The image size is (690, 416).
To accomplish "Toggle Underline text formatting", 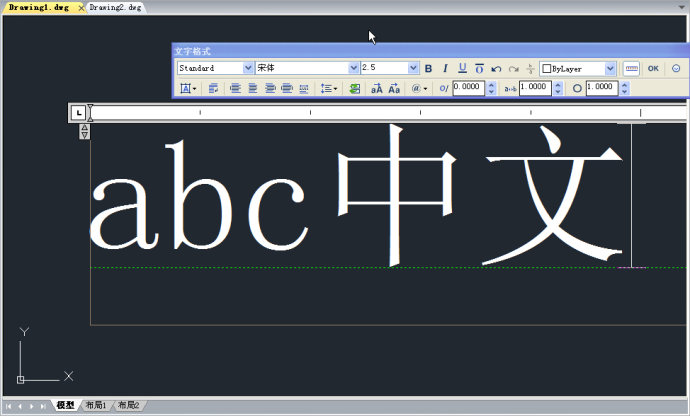I will tap(462, 68).
